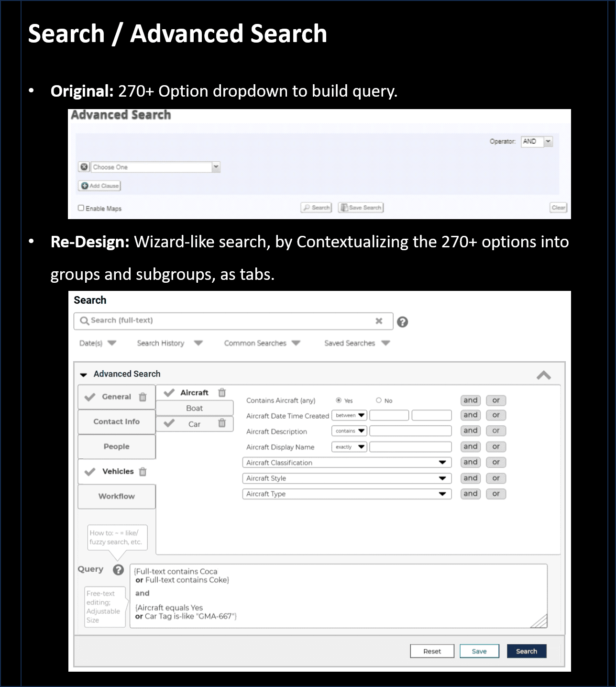Click the dark blue Search button
Viewport: 616px width, 687px height.
tap(527, 651)
